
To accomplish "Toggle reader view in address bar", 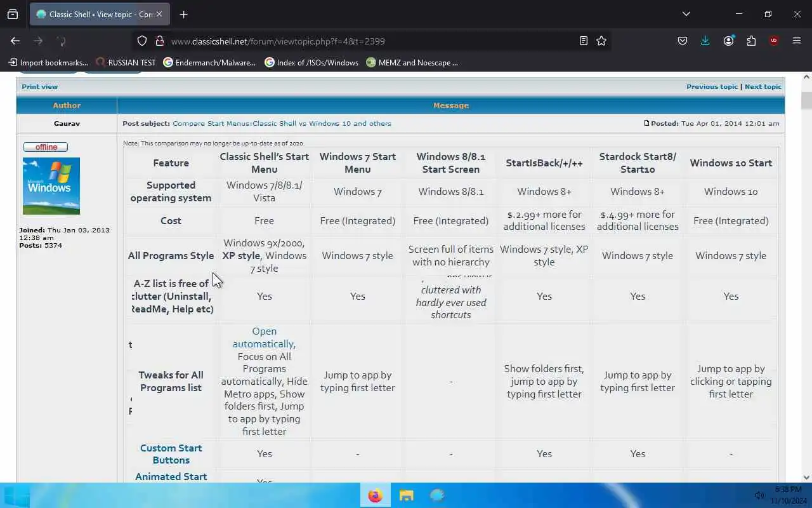I will click(x=584, y=41).
